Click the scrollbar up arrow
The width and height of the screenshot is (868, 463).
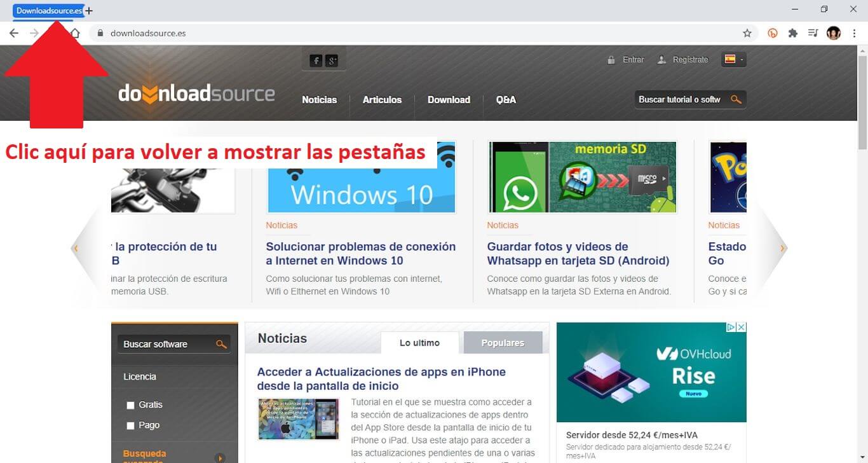pos(862,50)
